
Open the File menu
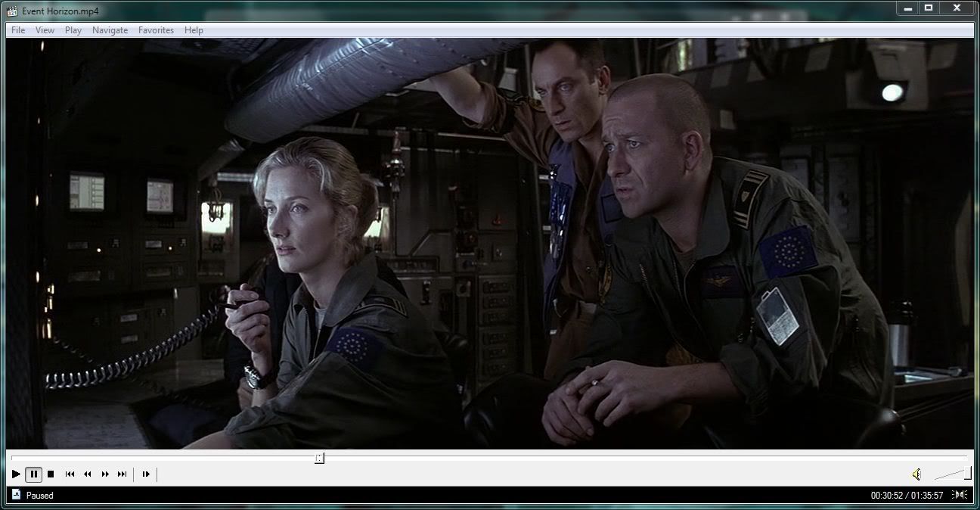tap(18, 30)
